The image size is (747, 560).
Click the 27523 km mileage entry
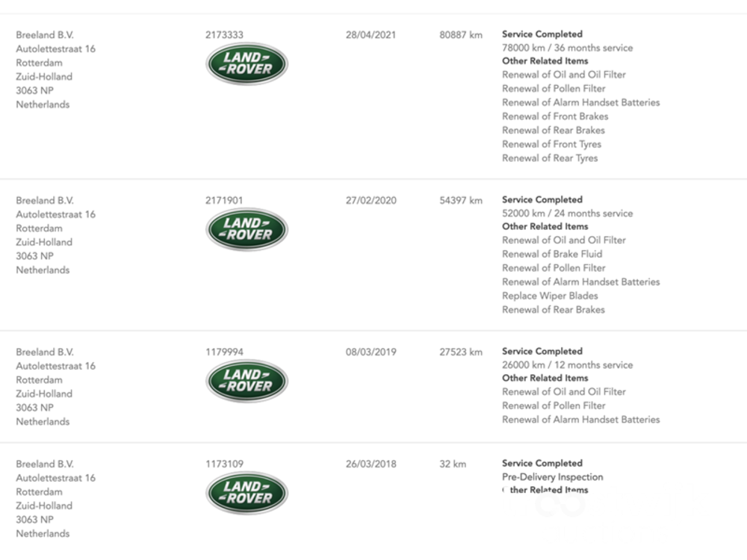click(461, 352)
